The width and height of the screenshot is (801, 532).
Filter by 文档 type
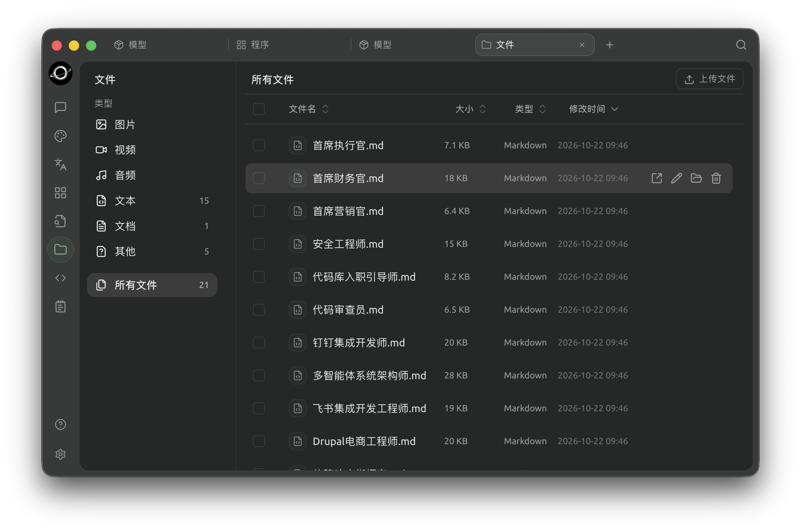click(152, 226)
